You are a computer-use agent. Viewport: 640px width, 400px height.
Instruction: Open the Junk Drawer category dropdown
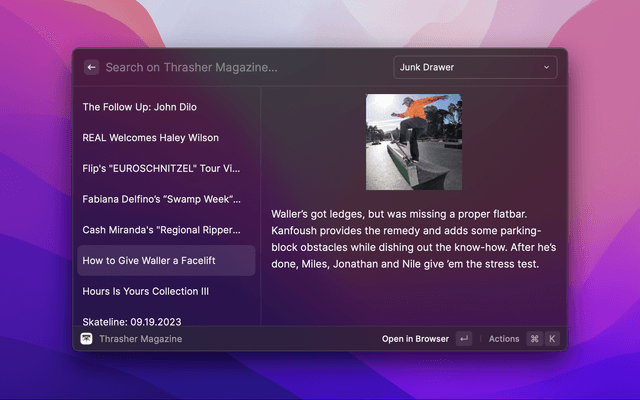point(474,67)
